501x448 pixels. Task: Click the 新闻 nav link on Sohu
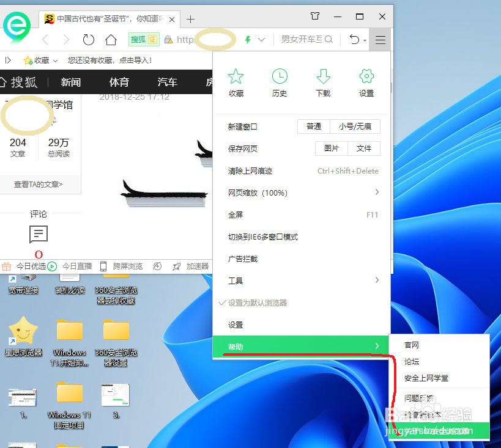click(71, 83)
